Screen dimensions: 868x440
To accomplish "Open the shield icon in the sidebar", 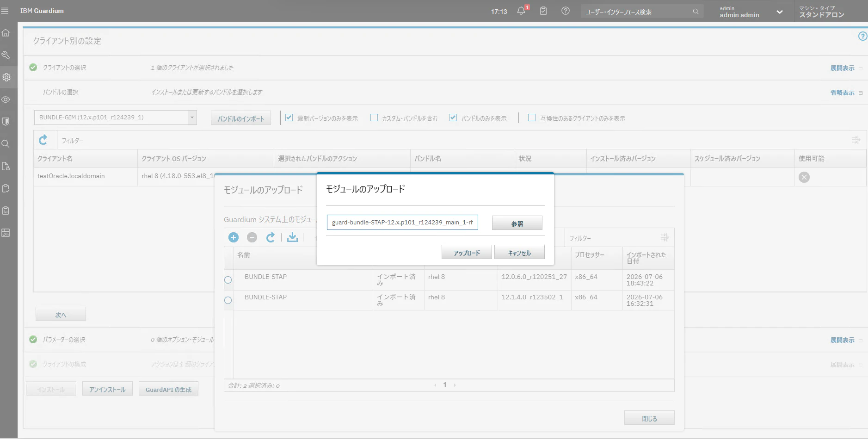I will (6, 122).
